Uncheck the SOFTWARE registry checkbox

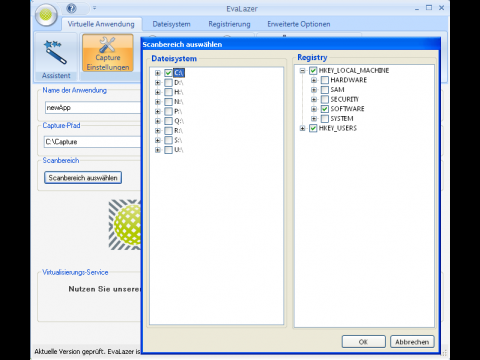325,109
